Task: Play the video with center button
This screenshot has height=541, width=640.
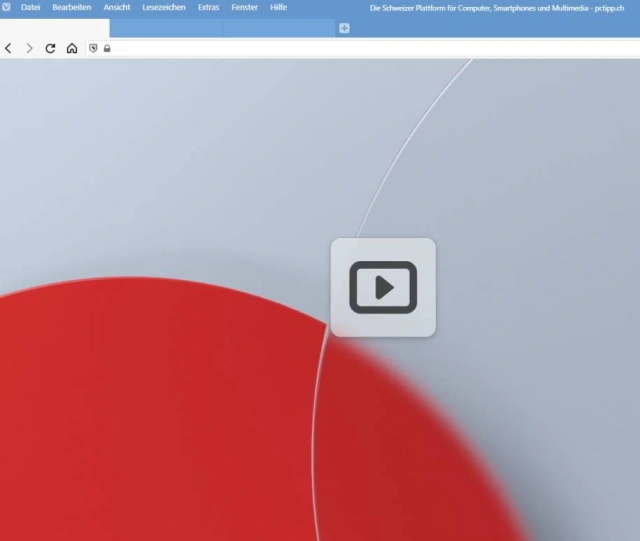Action: click(x=383, y=287)
